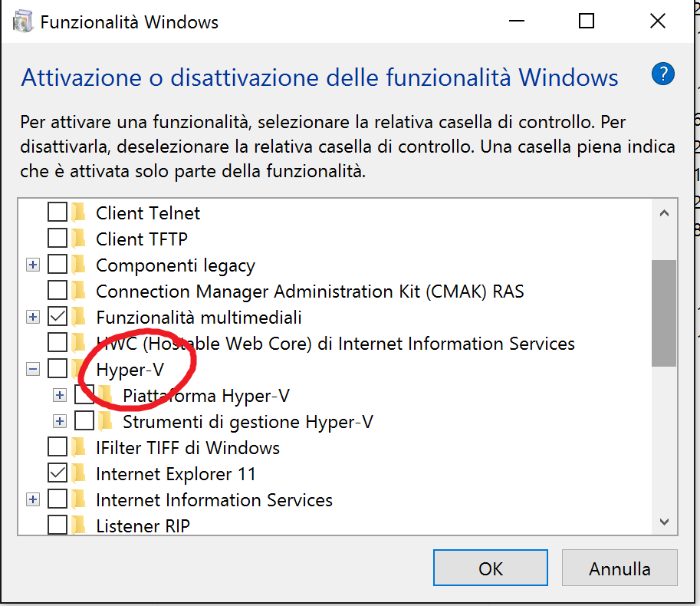Expand the Componenti legacy node
700x606 pixels.
pos(33,265)
